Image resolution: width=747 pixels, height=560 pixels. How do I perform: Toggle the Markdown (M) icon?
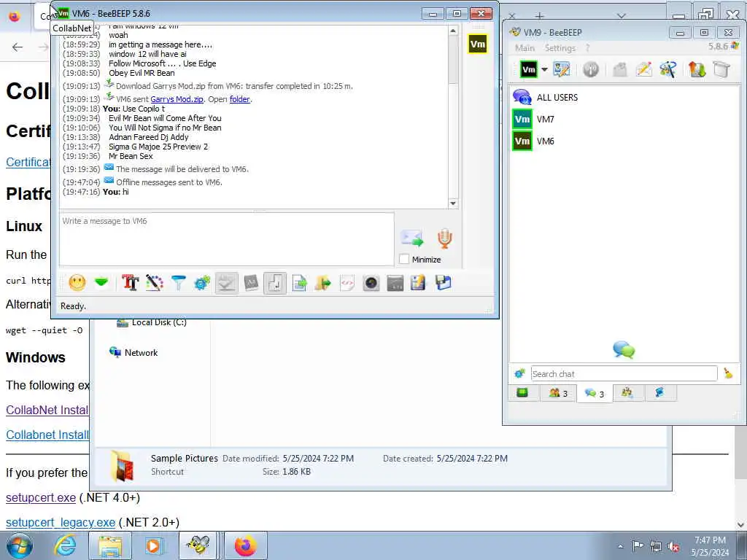tap(251, 283)
